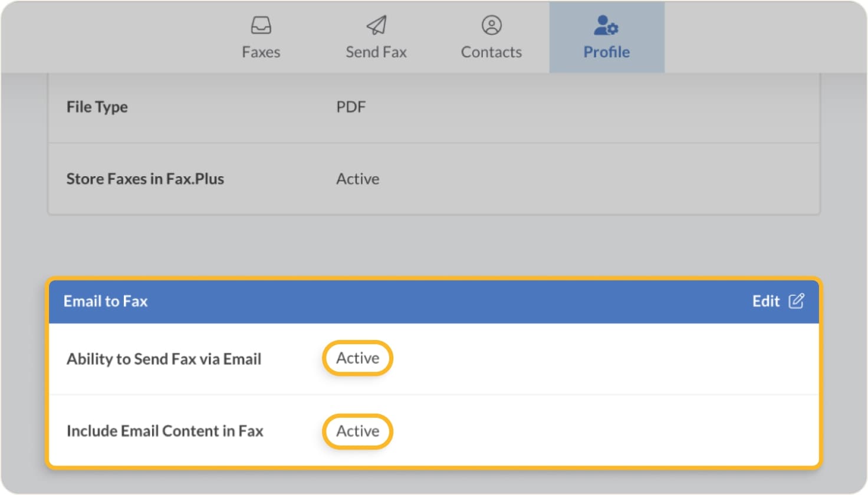
Task: Toggle the Active status for Send Fax via Email
Action: click(357, 358)
